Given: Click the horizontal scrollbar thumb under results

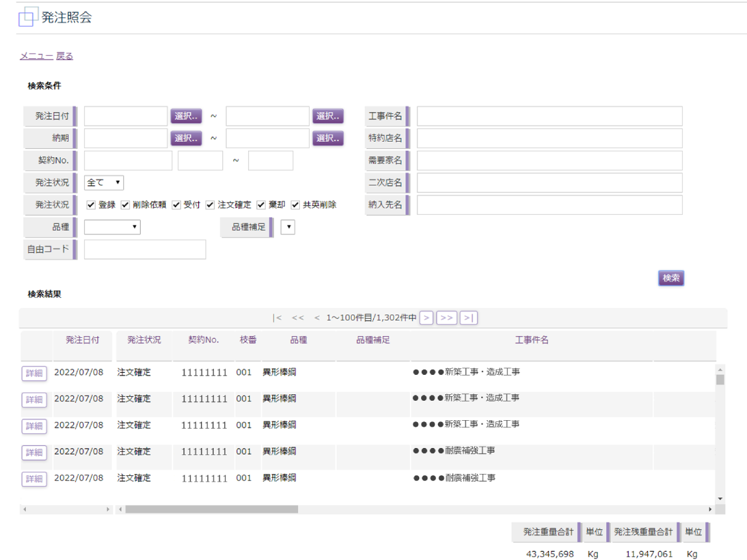Looking at the screenshot, I should (211, 510).
